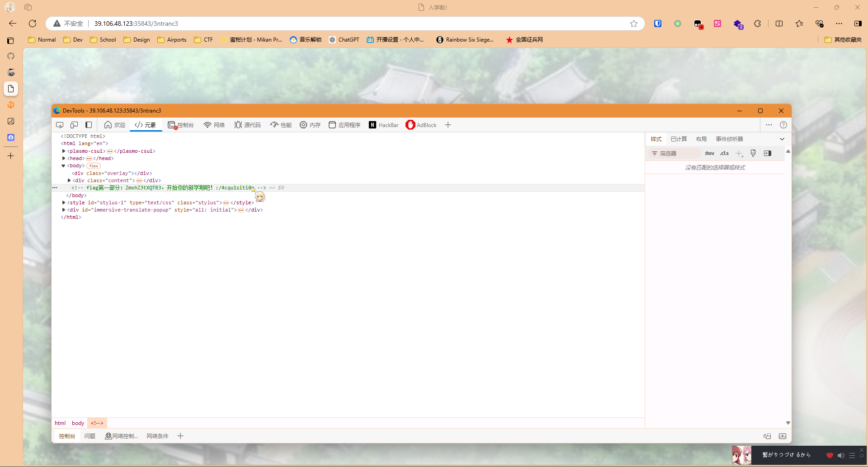Image resolution: width=868 pixels, height=467 pixels.
Task: Toggle the computed styles sidebar pane
Action: 768,153
